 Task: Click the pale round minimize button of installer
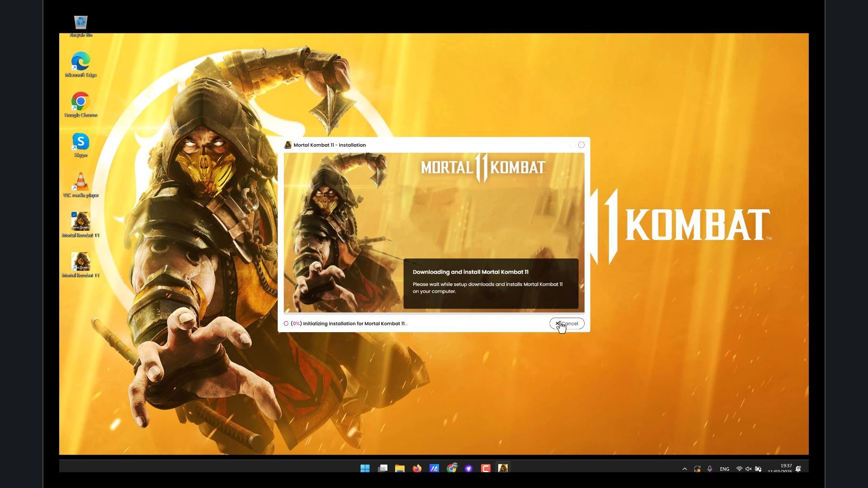[572, 145]
